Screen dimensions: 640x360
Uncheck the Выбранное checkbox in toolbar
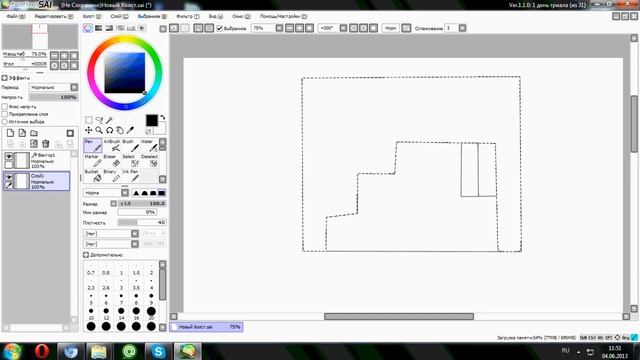220,28
